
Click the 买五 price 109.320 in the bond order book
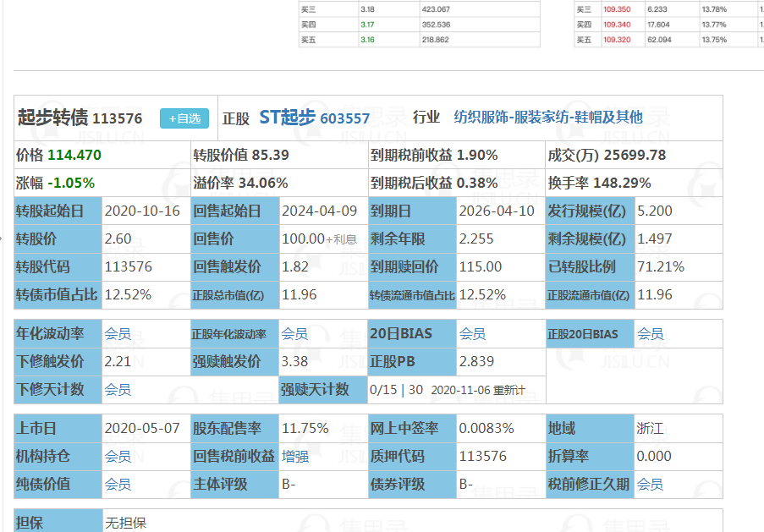615,40
